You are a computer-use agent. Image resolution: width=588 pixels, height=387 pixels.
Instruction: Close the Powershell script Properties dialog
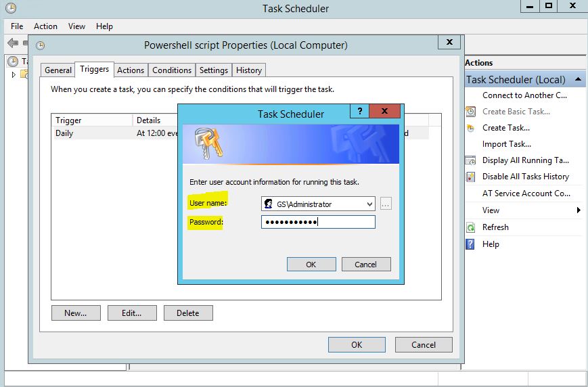pos(449,42)
